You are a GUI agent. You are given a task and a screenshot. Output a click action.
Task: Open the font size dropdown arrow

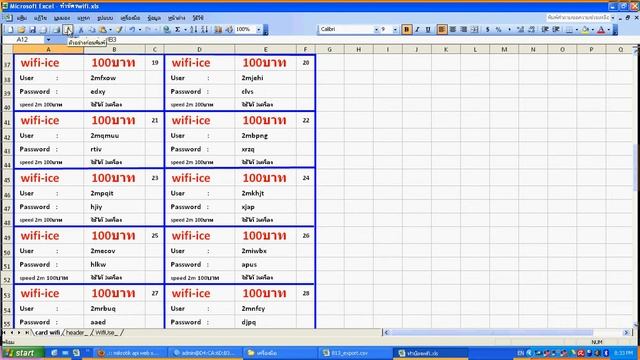(x=395, y=29)
